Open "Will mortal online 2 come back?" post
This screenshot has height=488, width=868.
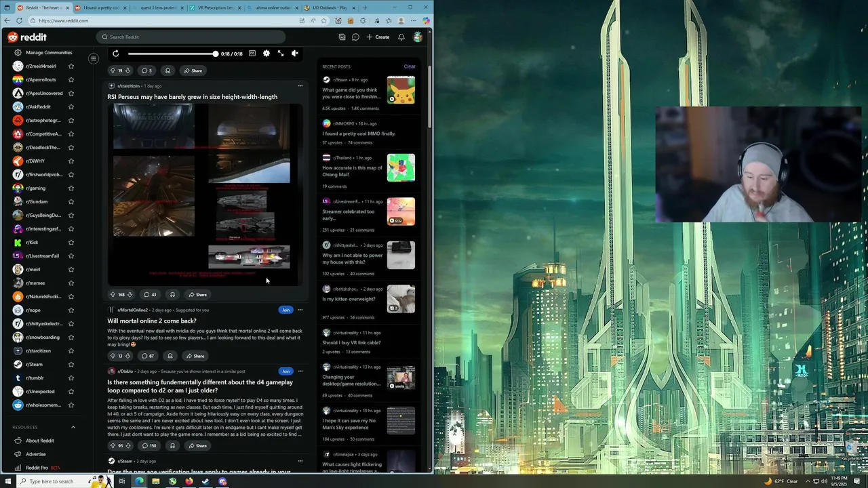[x=152, y=321]
